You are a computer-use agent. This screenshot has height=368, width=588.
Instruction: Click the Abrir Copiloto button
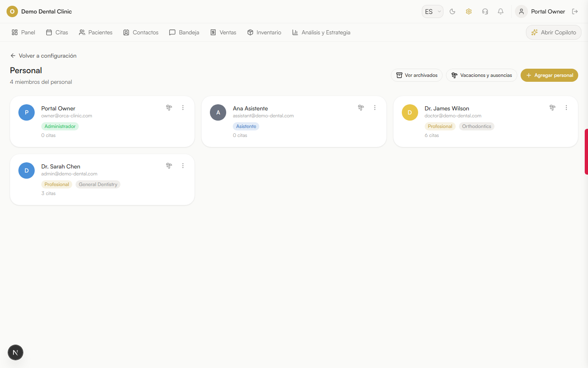553,32
